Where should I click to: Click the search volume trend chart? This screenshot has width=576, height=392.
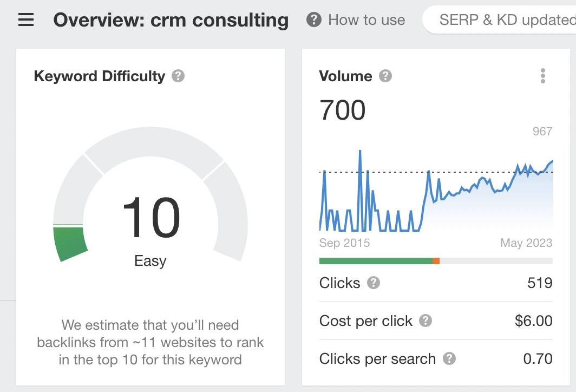coord(436,195)
